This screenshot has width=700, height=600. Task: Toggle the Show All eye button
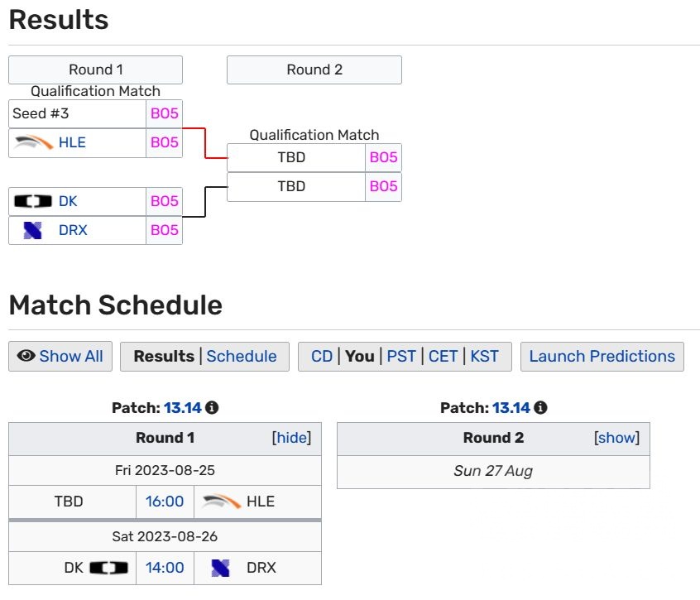click(60, 357)
